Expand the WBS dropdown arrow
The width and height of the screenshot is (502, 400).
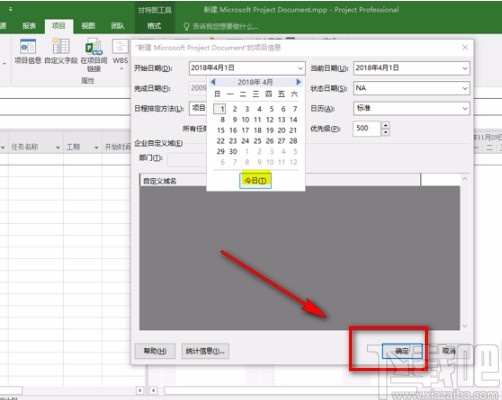(x=121, y=69)
